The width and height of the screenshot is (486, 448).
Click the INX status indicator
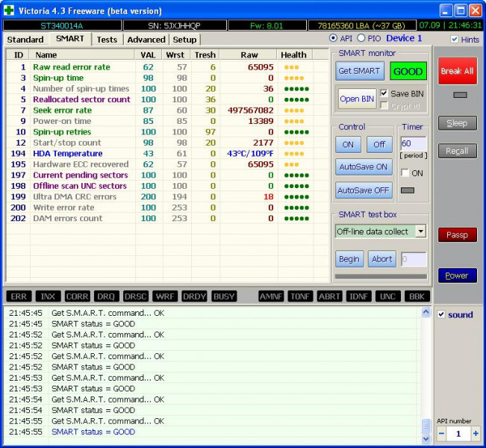tap(48, 296)
